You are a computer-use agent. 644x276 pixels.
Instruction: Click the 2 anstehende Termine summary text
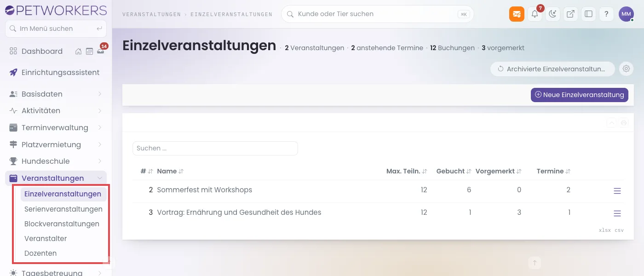tap(387, 48)
